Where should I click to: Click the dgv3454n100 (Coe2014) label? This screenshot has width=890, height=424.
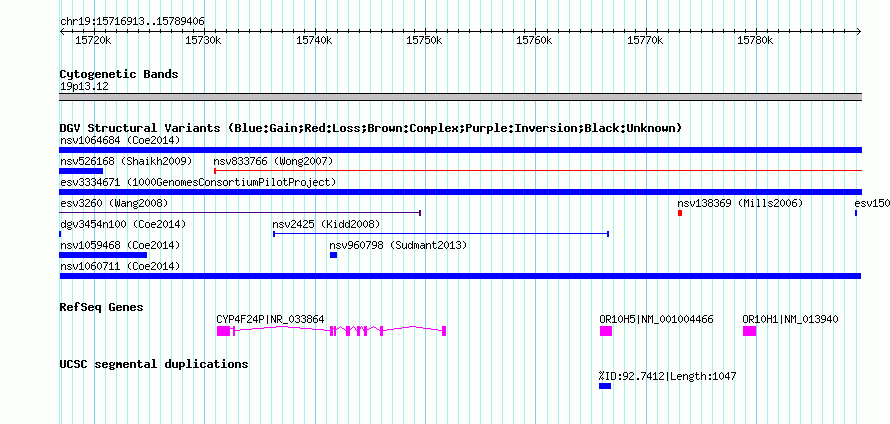pyautogui.click(x=123, y=224)
